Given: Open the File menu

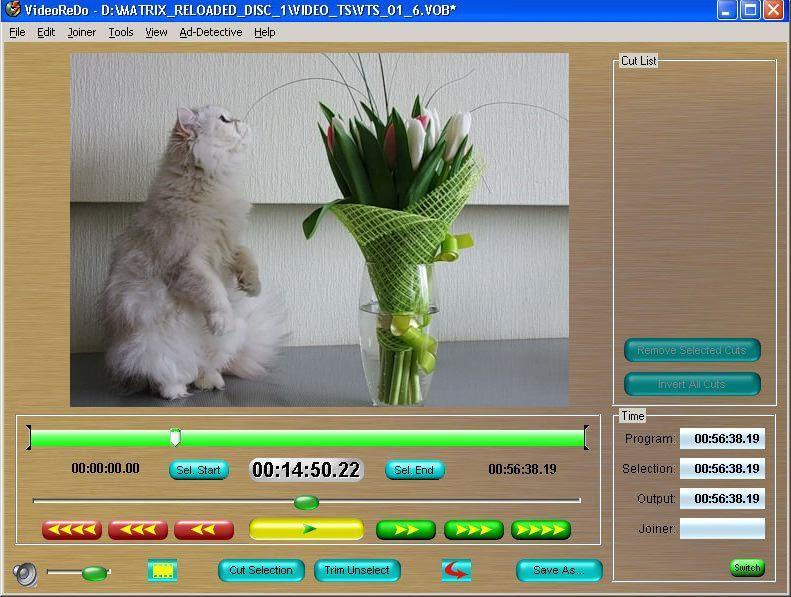Looking at the screenshot, I should 17,32.
